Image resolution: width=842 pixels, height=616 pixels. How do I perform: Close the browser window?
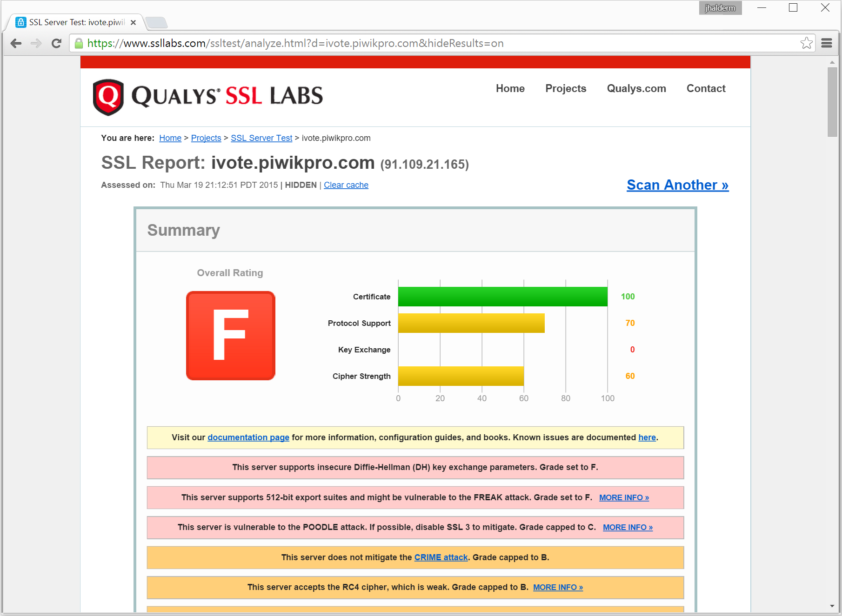[x=825, y=8]
